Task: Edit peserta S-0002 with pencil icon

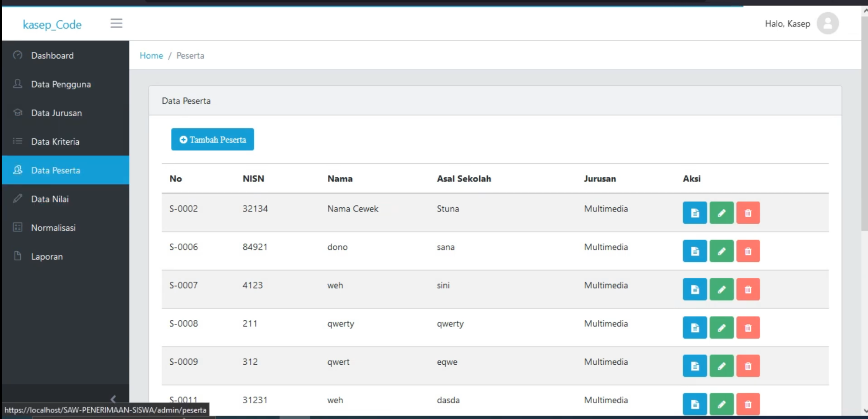Action: 721,213
